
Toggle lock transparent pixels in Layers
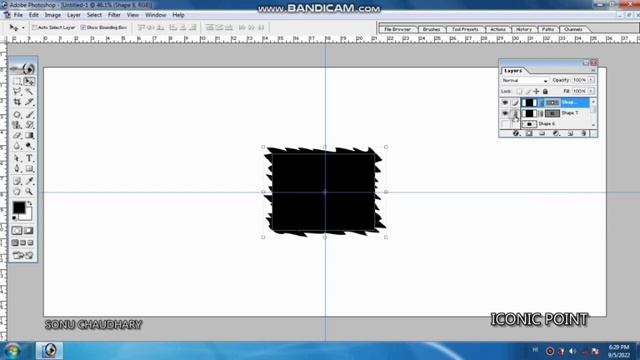click(x=519, y=91)
